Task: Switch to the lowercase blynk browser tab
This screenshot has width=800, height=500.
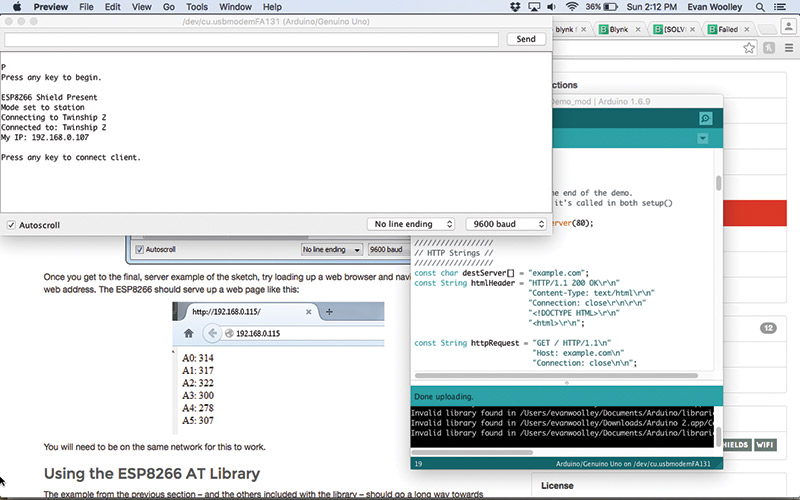Action: (x=566, y=30)
